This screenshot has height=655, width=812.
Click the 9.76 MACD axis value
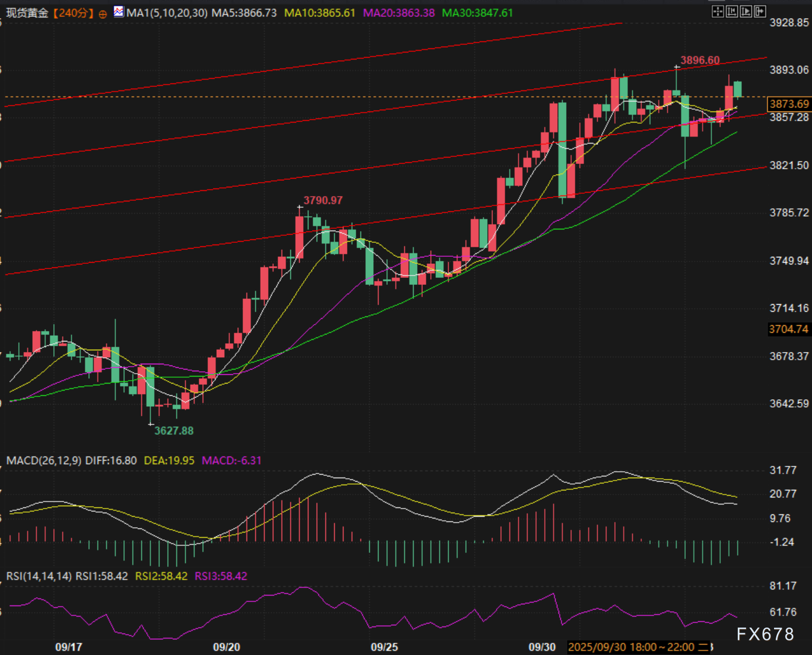click(780, 518)
